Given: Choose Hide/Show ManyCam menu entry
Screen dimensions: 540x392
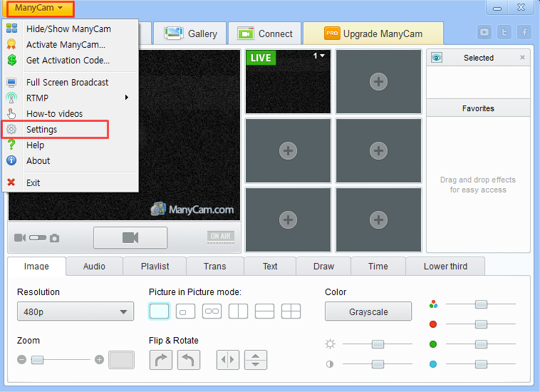Looking at the screenshot, I should pos(70,29).
